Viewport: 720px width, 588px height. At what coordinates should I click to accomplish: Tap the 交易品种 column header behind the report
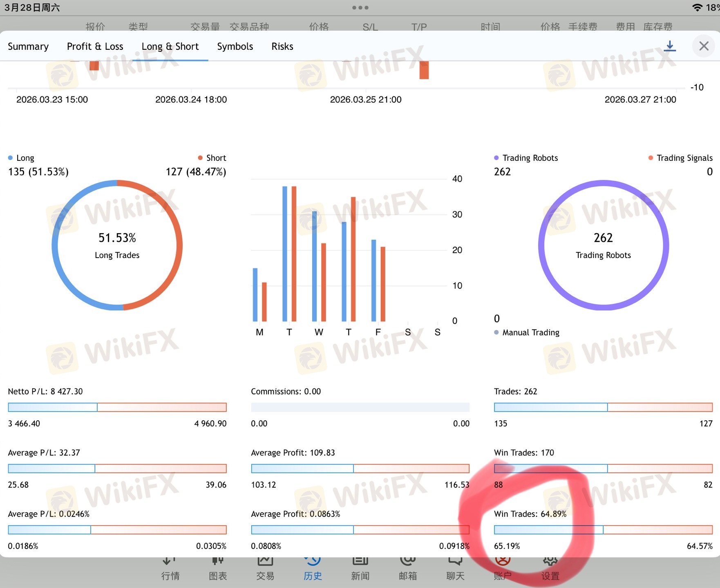click(249, 27)
